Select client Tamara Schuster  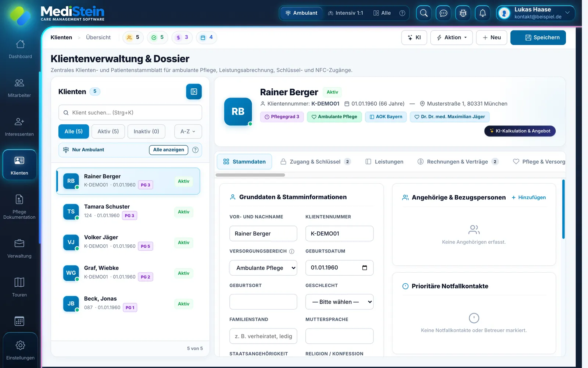(128, 212)
